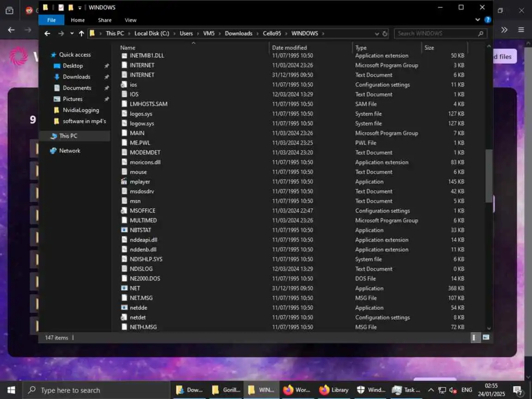Navigate to VM5 breadcrumb in address bar
Screen dimensions: 532x399
pyautogui.click(x=209, y=34)
